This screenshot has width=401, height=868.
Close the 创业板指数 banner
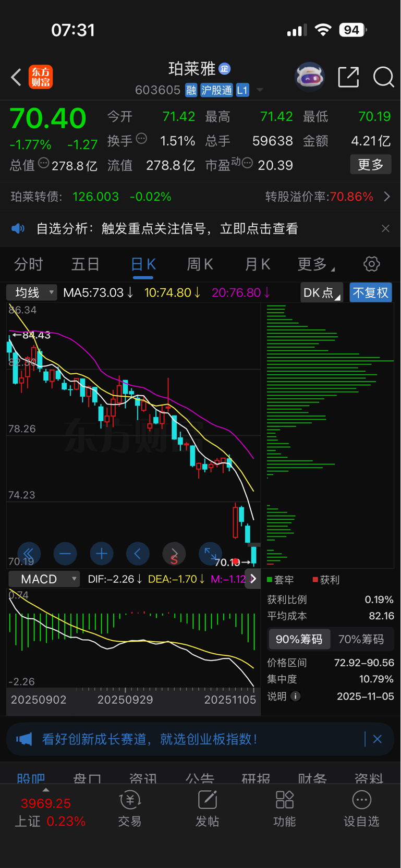point(377,739)
